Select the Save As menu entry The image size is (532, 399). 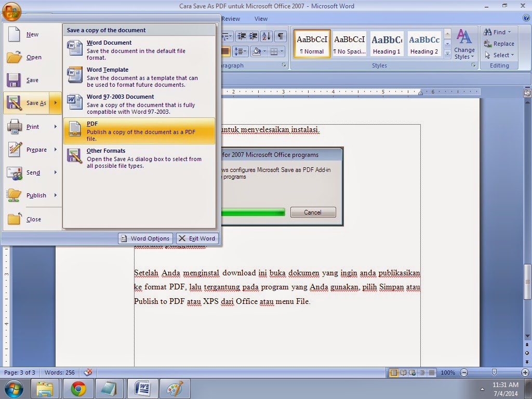point(26,103)
